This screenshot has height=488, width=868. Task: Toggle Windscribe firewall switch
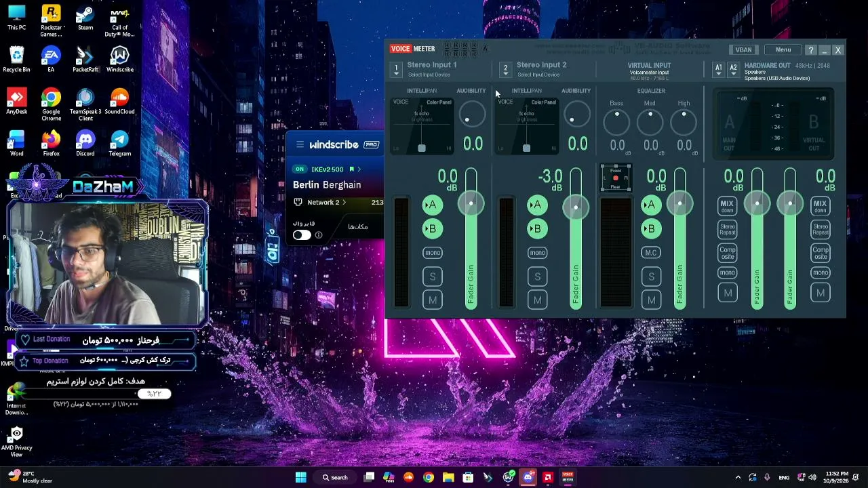click(x=302, y=235)
